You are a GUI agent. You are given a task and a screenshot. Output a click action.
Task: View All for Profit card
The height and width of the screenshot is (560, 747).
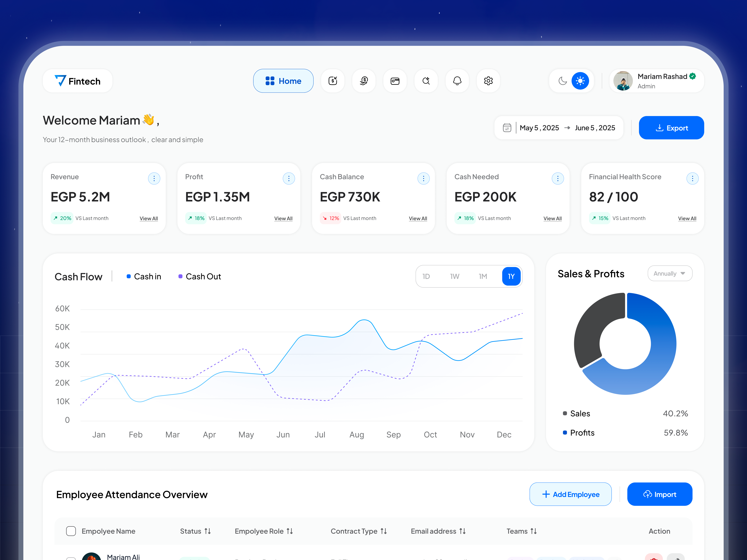[283, 218]
